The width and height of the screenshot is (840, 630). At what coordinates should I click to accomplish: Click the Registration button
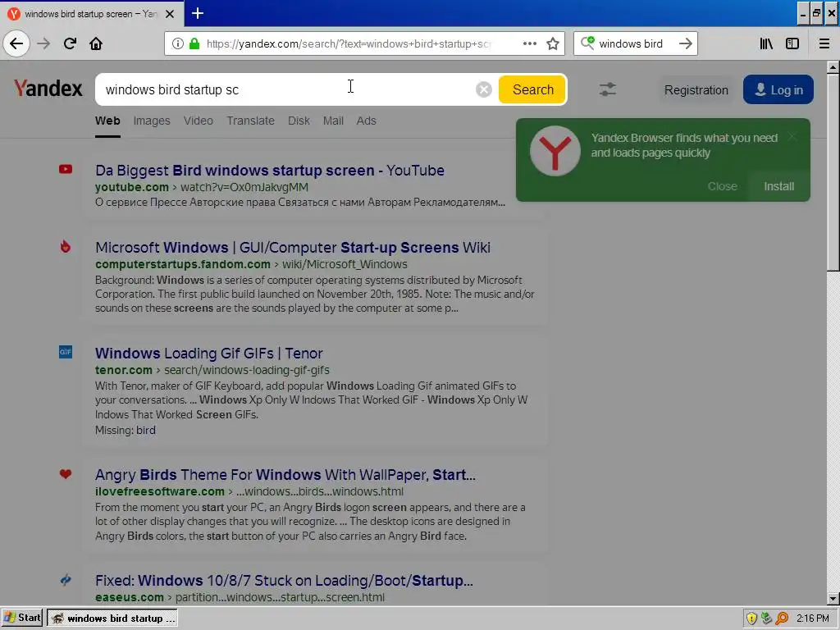[696, 90]
